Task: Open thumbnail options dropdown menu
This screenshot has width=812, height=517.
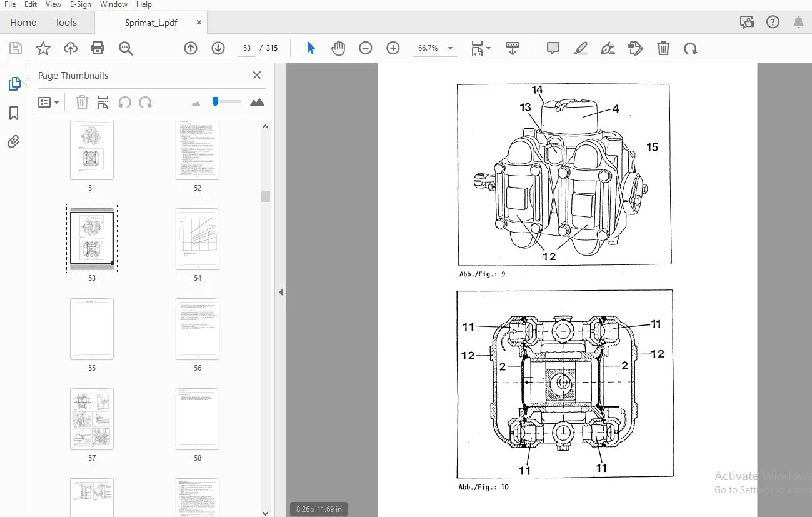Action: [48, 102]
